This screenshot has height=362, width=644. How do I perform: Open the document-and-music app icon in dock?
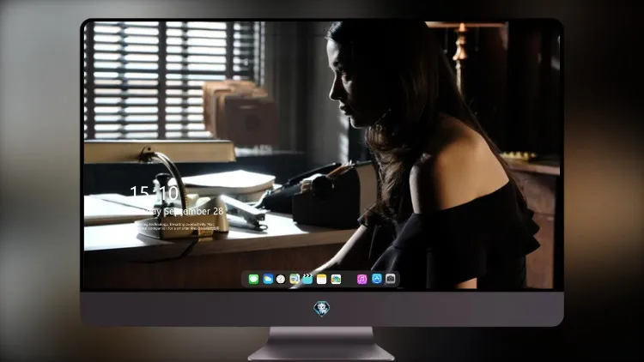[294, 279]
